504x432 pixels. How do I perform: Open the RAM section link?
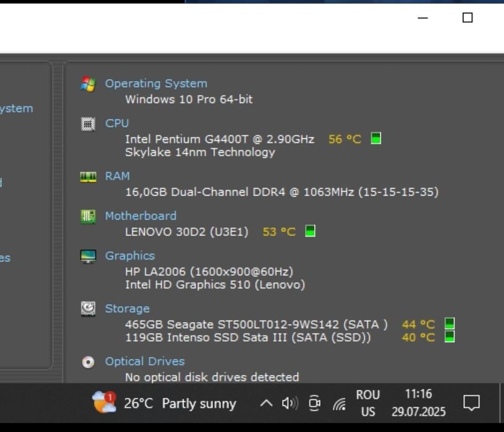click(117, 176)
